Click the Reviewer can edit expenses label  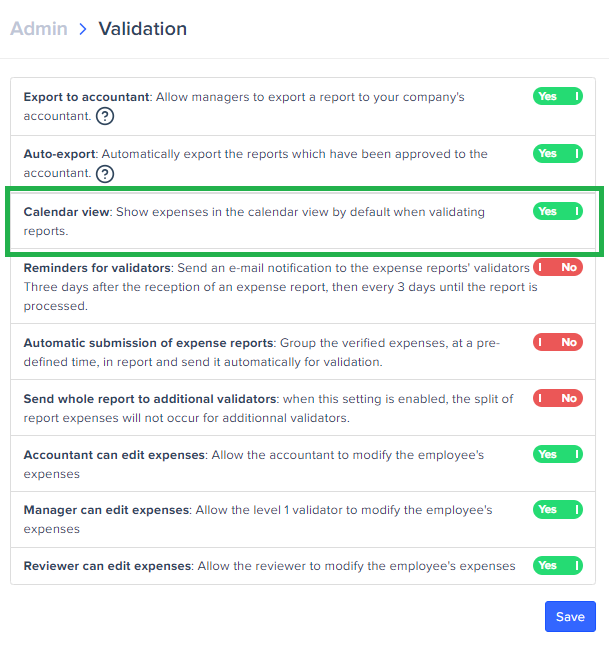[107, 566]
